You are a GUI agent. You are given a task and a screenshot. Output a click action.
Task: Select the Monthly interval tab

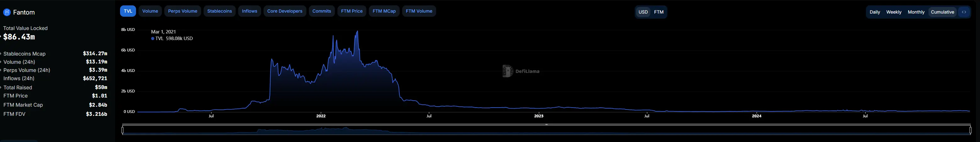(916, 12)
